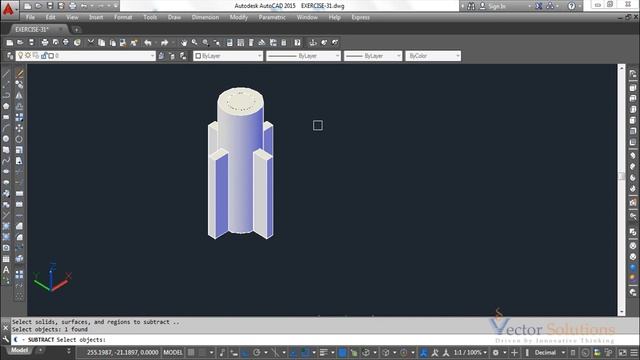Open the Parametric menu
The height and width of the screenshot is (360, 640).
click(272, 17)
